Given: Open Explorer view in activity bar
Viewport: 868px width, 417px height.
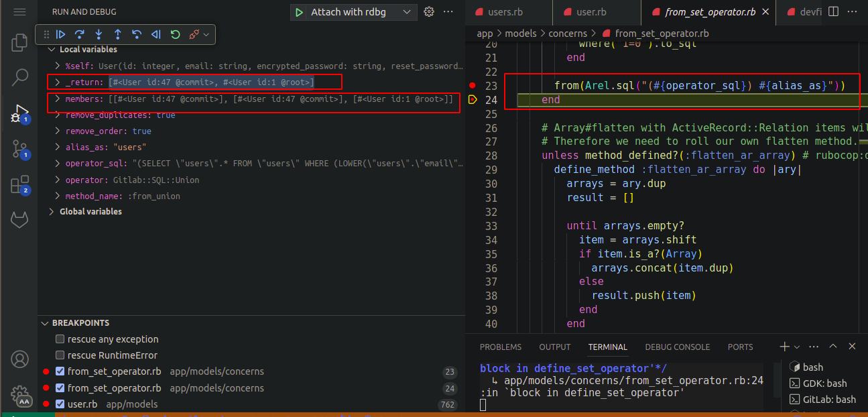Looking at the screenshot, I should click(19, 44).
